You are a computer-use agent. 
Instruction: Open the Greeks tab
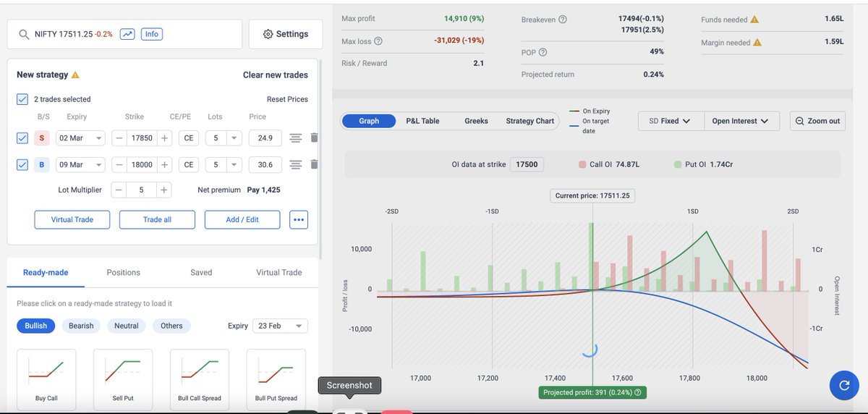476,121
